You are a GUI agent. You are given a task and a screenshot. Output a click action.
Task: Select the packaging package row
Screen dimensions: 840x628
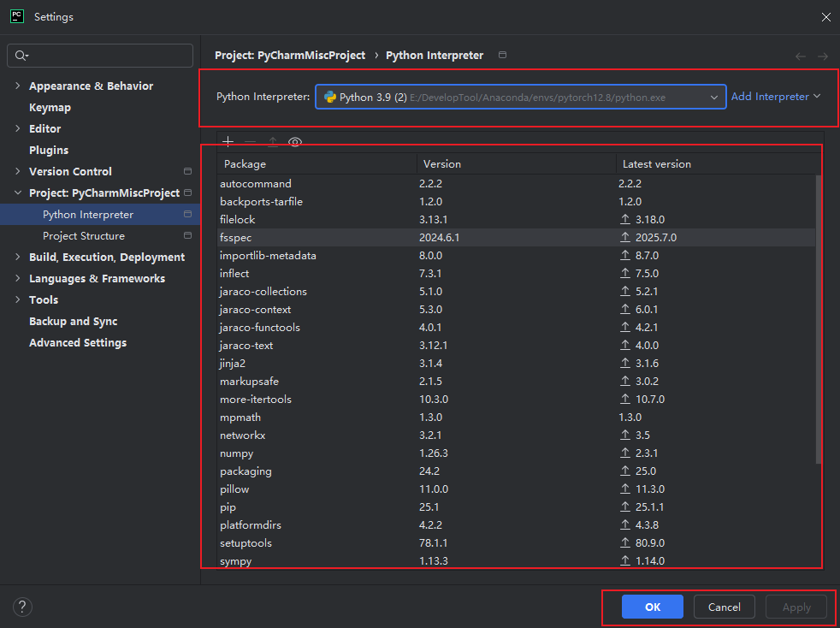click(517, 471)
